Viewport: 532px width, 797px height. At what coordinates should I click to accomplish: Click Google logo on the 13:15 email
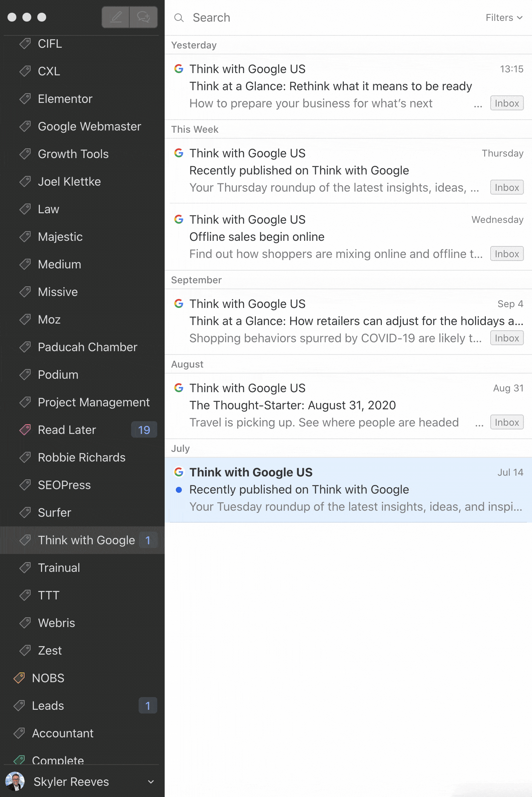179,69
